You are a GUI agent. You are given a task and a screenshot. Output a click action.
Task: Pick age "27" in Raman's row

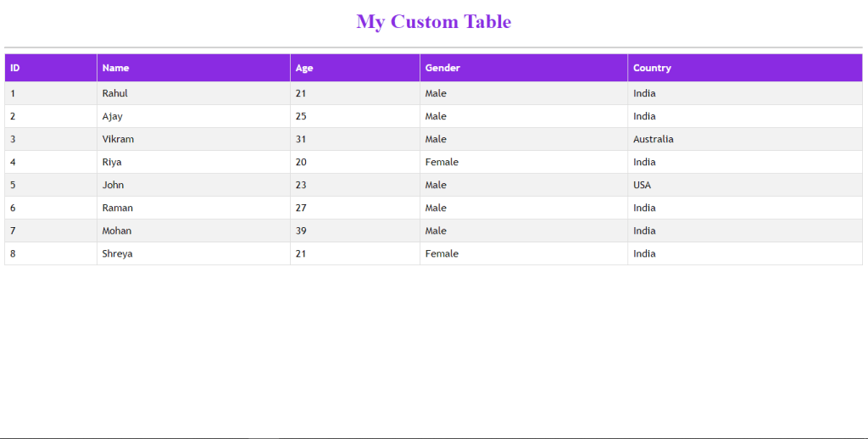[x=355, y=208]
